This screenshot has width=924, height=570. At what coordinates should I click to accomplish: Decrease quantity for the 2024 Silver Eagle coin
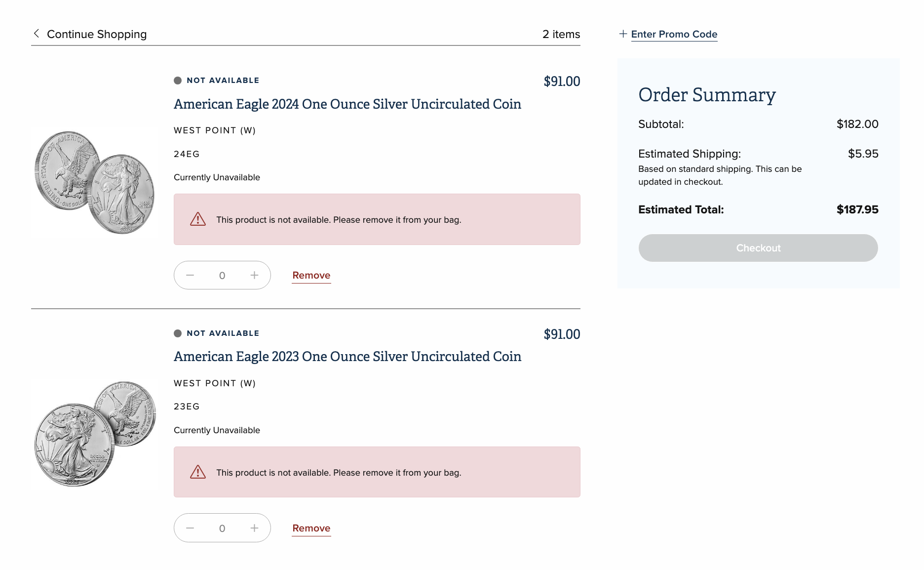(x=190, y=275)
